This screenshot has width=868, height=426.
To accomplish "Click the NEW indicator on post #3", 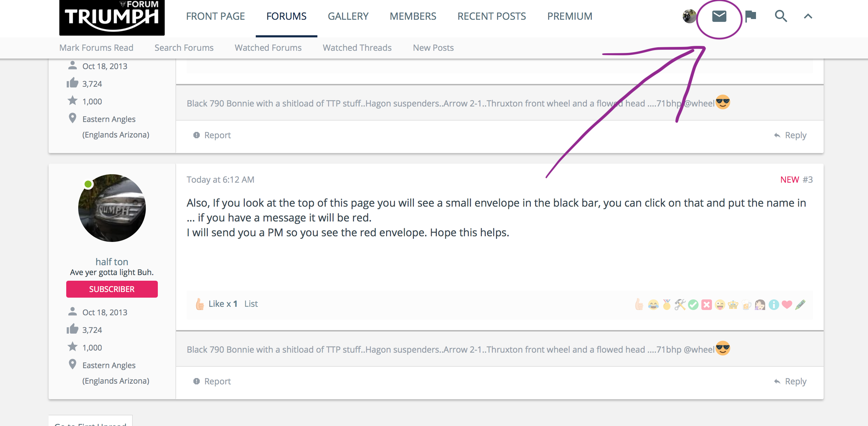I will coord(789,179).
